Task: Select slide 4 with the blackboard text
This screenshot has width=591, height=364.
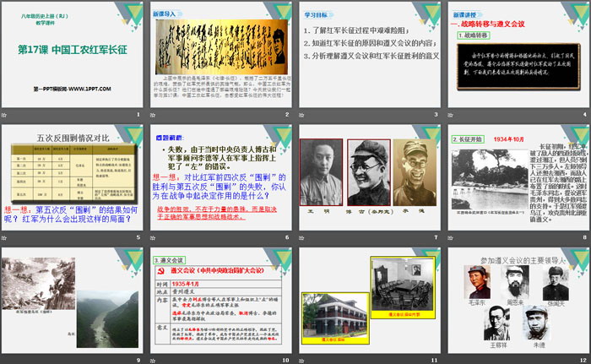Action: pyautogui.click(x=518, y=55)
